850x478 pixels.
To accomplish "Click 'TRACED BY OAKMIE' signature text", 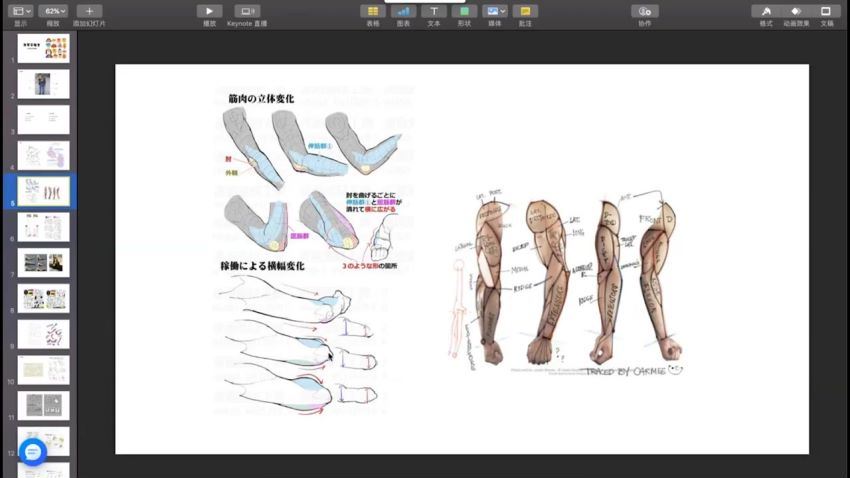I will [x=626, y=372].
